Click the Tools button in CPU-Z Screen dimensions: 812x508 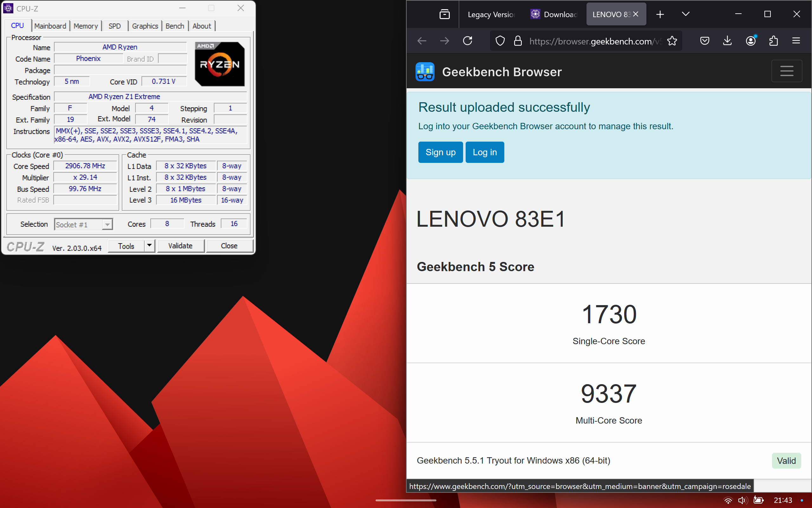126,246
